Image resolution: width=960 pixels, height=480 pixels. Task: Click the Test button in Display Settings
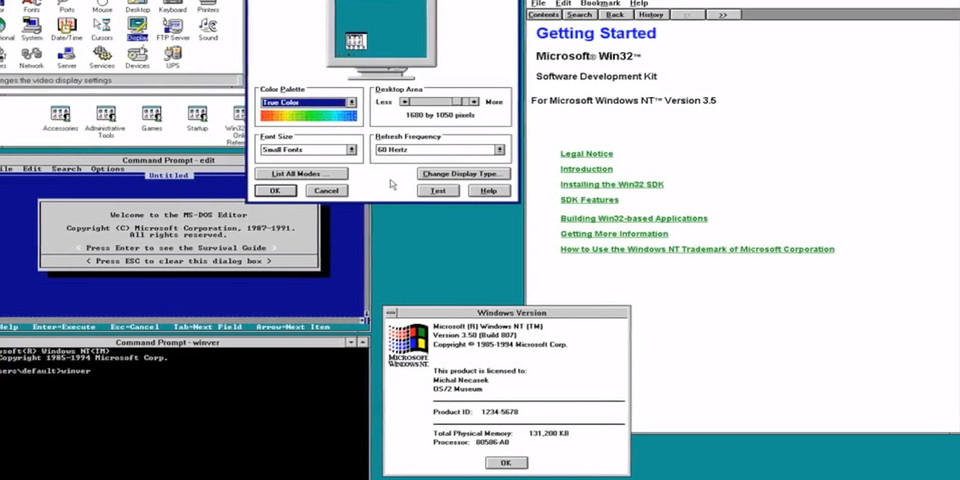pos(438,191)
